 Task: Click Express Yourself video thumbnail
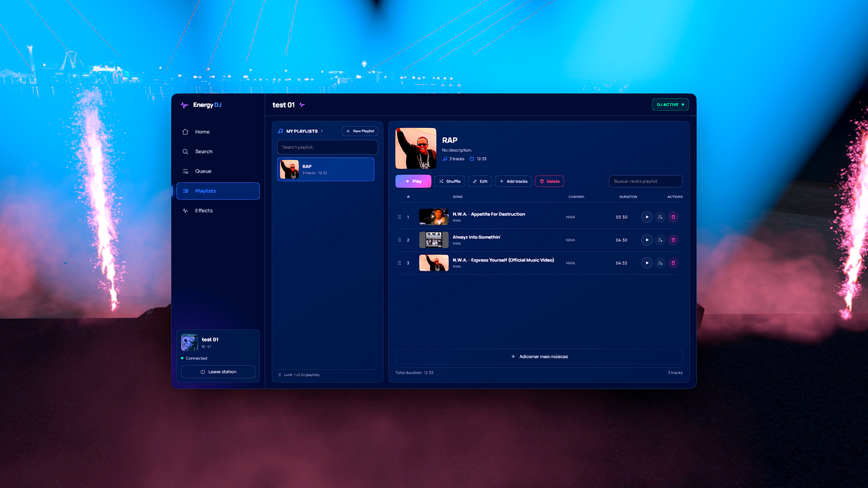click(x=434, y=263)
